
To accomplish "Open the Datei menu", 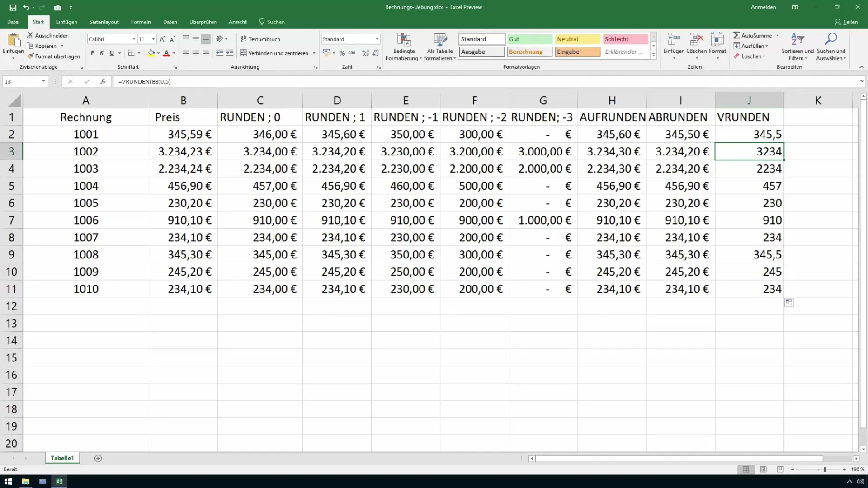I will coord(13,22).
